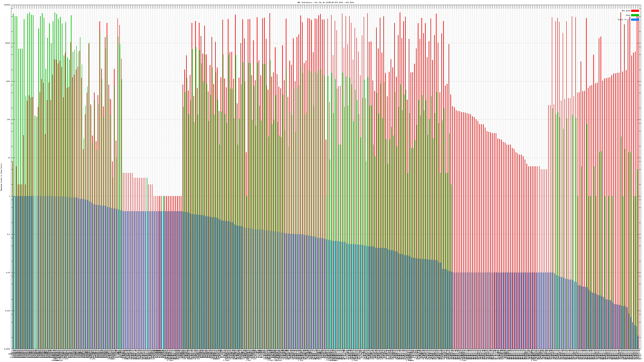This screenshot has width=644, height=362.
Task: Click the blue Score legend swatch
Action: pyautogui.click(x=635, y=20)
